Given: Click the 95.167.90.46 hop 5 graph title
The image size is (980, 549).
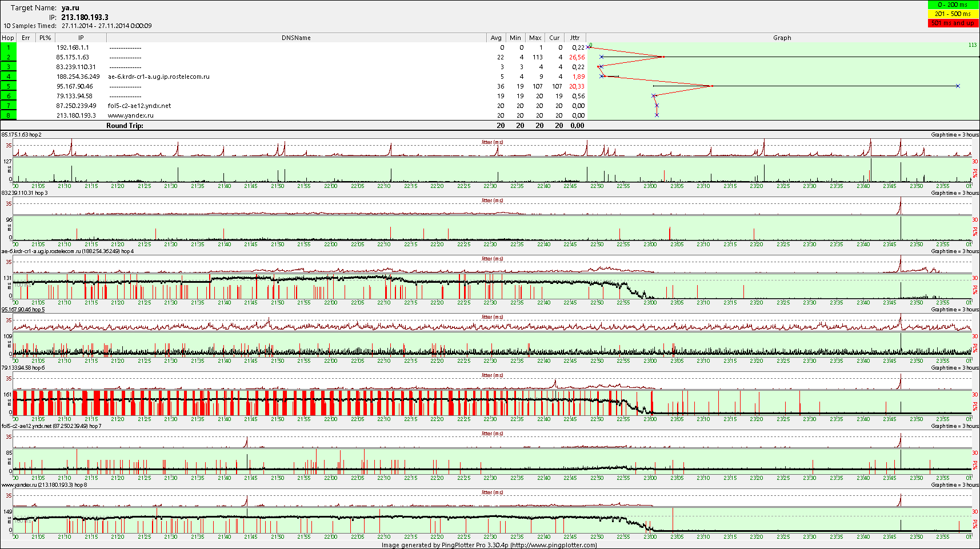Looking at the screenshot, I should [x=23, y=310].
